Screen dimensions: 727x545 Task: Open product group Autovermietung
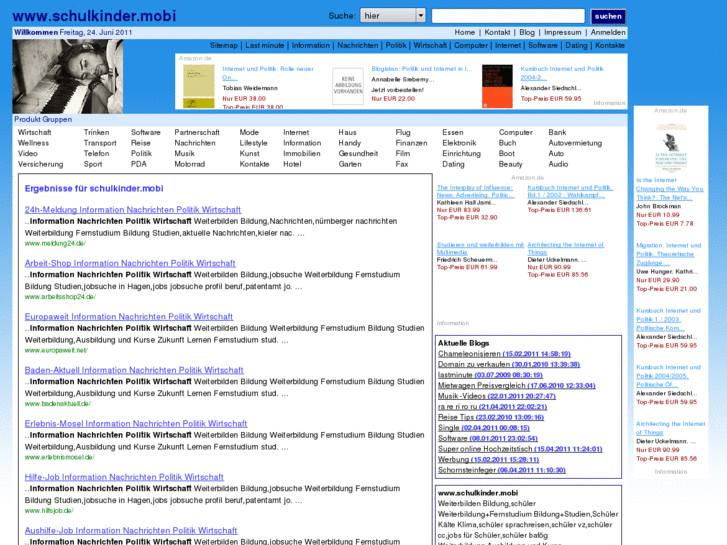575,143
